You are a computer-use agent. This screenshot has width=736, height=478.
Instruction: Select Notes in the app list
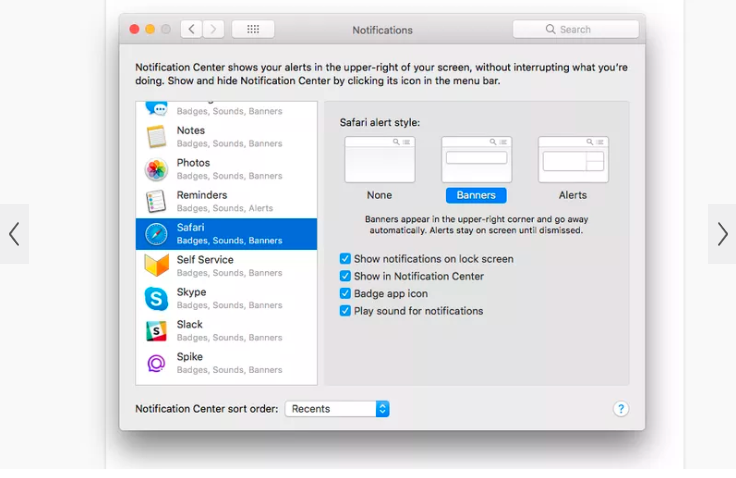coord(226,137)
